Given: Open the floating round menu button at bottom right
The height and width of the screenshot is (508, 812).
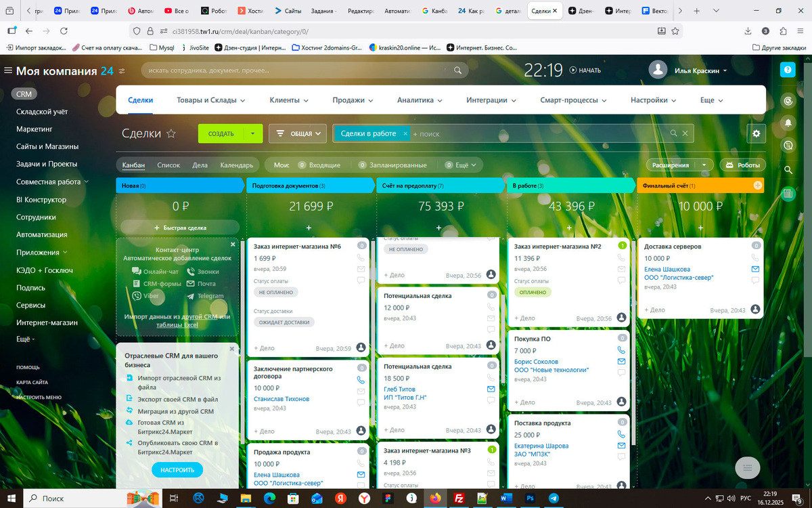Looking at the screenshot, I should (x=748, y=467).
